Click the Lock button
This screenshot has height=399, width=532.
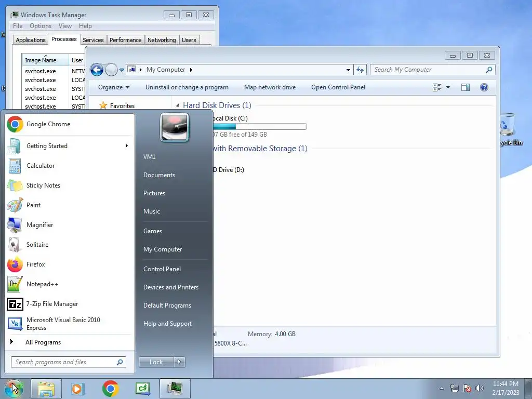click(156, 362)
